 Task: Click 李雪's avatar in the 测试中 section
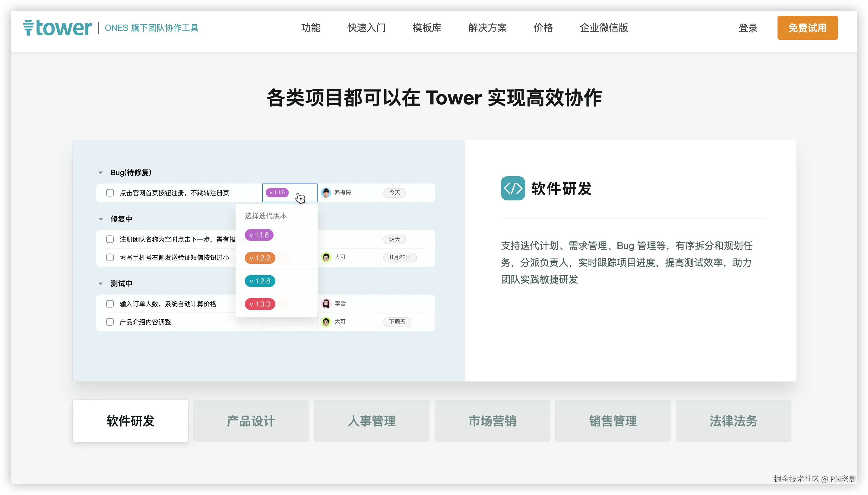[326, 304]
